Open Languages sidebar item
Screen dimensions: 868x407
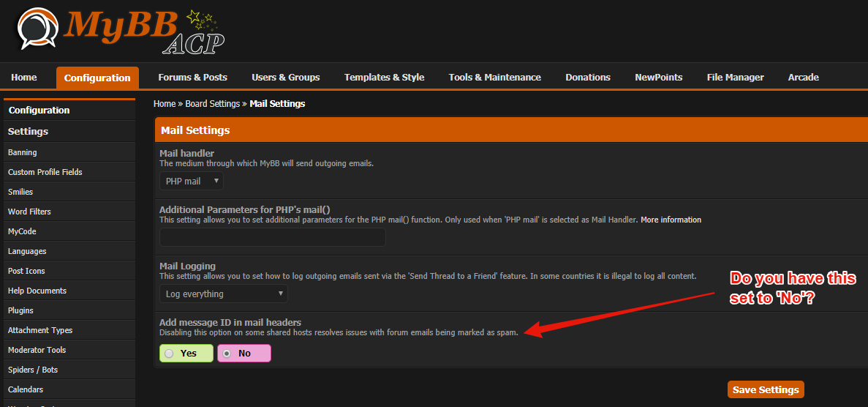69,251
